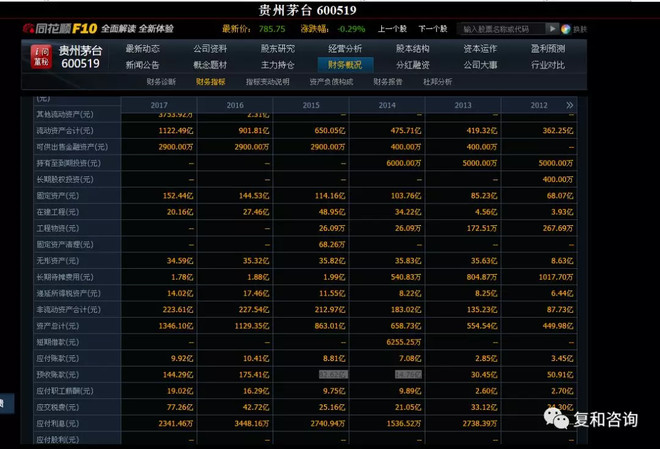The height and width of the screenshot is (449, 660).
Task: Click the 1346.10亿 total assets cell
Action: pos(176,326)
